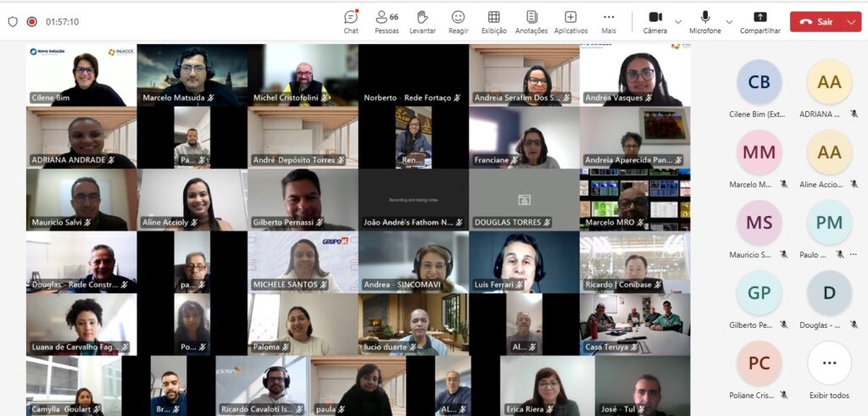Expand camera options dropdown arrow
This screenshot has height=416, width=868.
pos(678,22)
